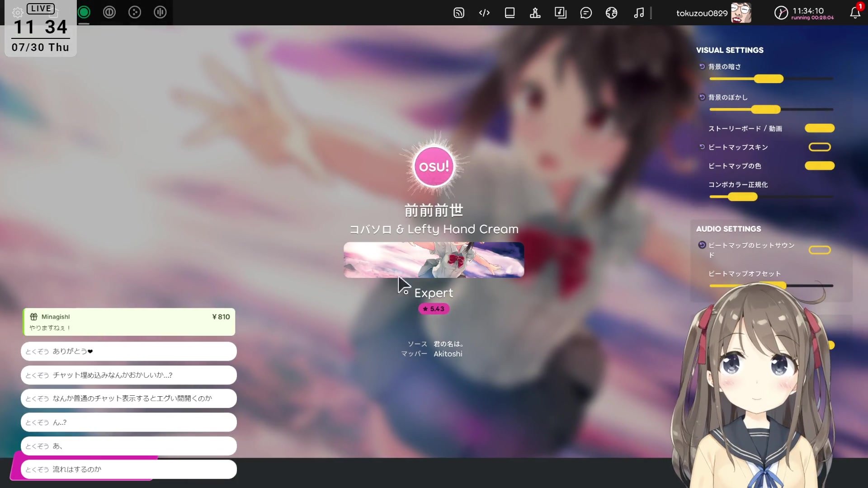This screenshot has width=868, height=488.
Task: Switch to the osu!taiko ruleset icon
Action: 109,12
